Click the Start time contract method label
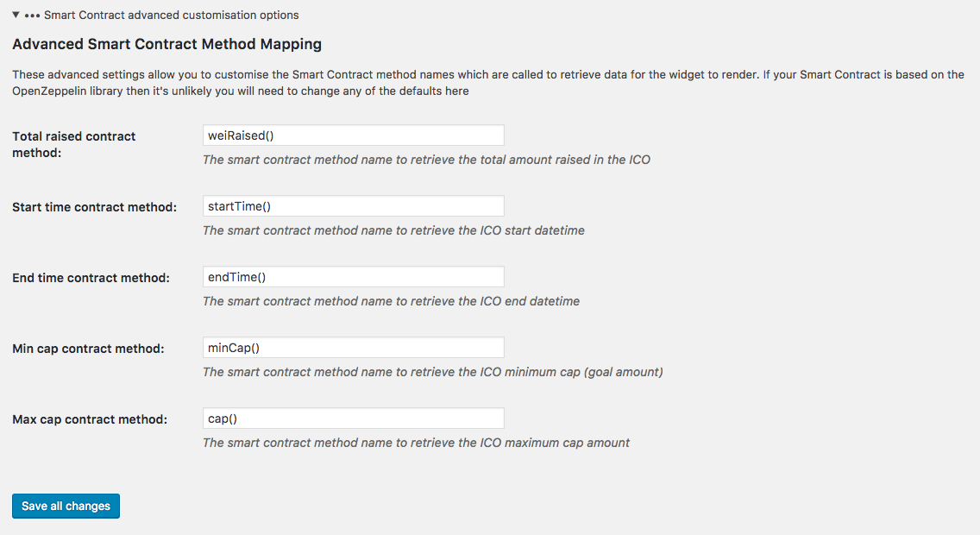The image size is (980, 535). 94,207
